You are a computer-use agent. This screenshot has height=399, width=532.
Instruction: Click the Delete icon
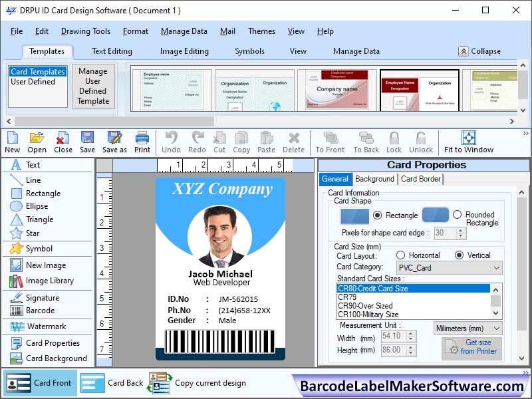293,142
